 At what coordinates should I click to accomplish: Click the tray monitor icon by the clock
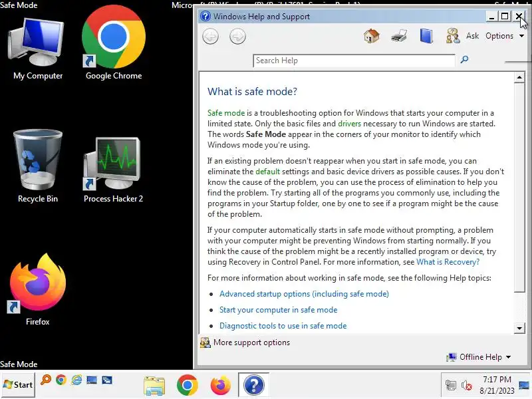click(x=524, y=385)
